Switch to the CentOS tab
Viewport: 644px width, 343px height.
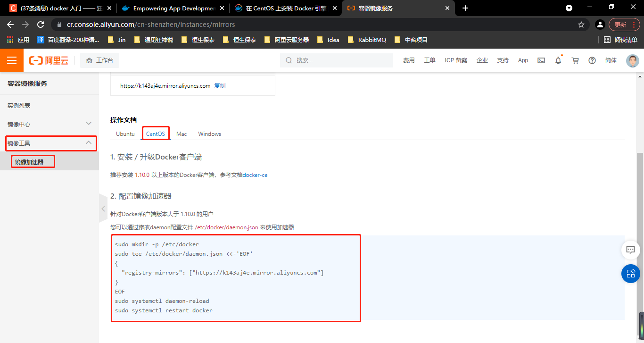coord(156,134)
